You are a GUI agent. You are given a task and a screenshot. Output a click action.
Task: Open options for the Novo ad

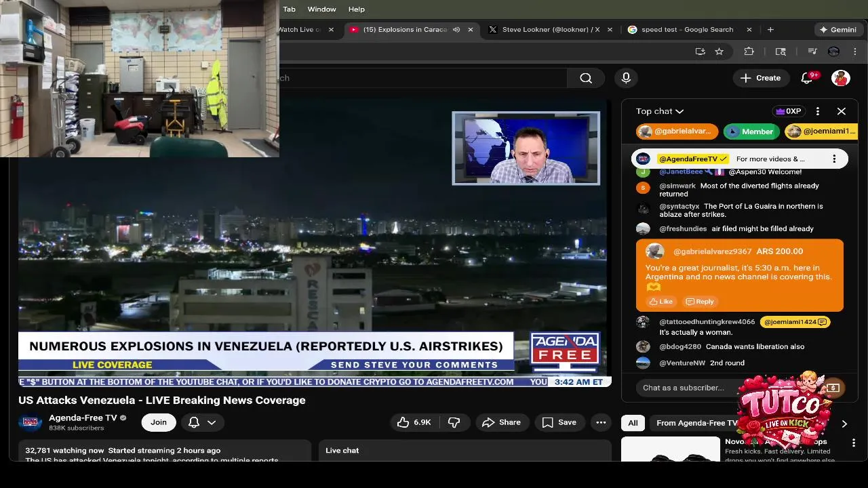854,443
